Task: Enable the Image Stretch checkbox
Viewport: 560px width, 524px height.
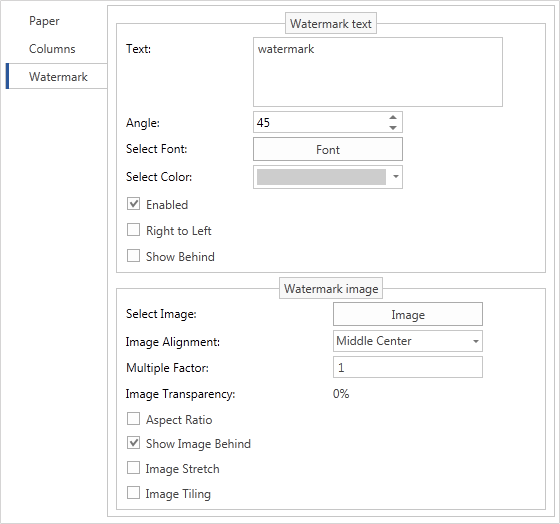Action: (x=133, y=468)
